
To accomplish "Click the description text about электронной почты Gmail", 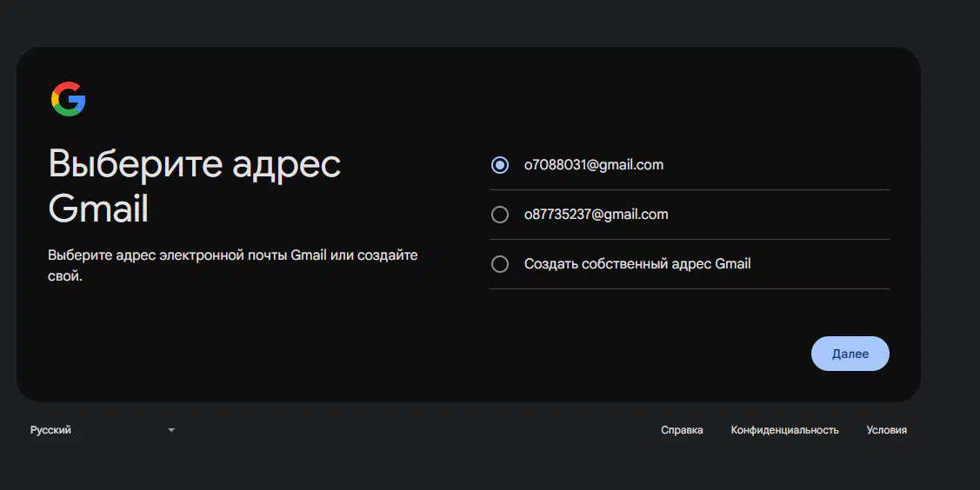I will 232,265.
